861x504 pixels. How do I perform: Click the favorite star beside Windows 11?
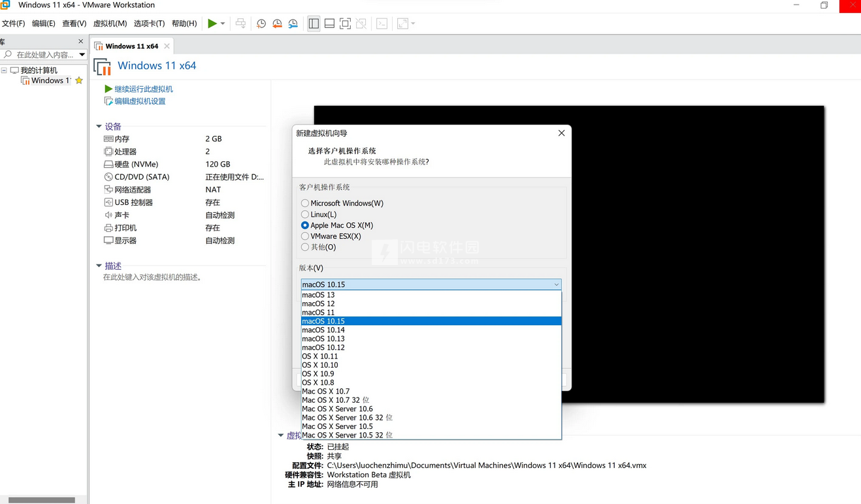click(x=79, y=80)
